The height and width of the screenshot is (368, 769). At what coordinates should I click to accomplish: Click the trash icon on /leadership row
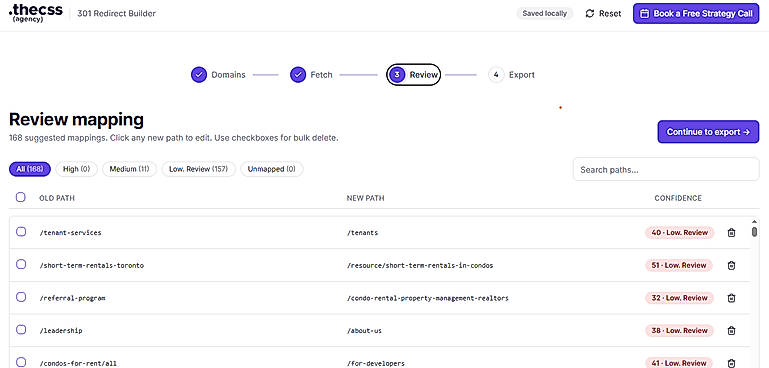click(731, 330)
